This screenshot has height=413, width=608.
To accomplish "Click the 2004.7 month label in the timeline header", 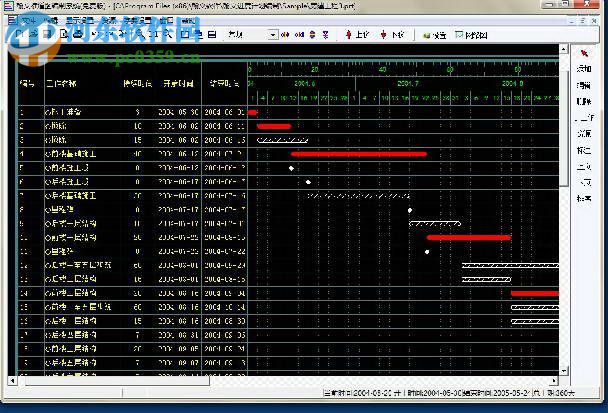I will tap(408, 83).
